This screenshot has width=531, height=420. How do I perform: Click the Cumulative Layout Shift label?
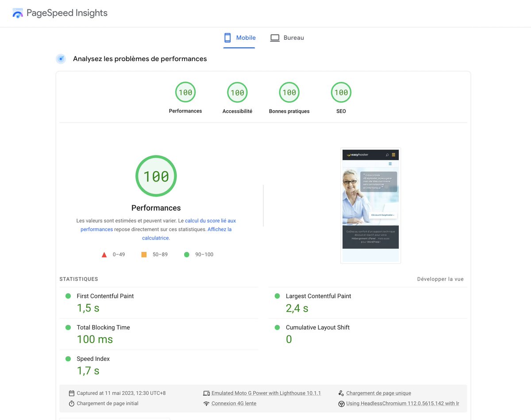pos(318,328)
